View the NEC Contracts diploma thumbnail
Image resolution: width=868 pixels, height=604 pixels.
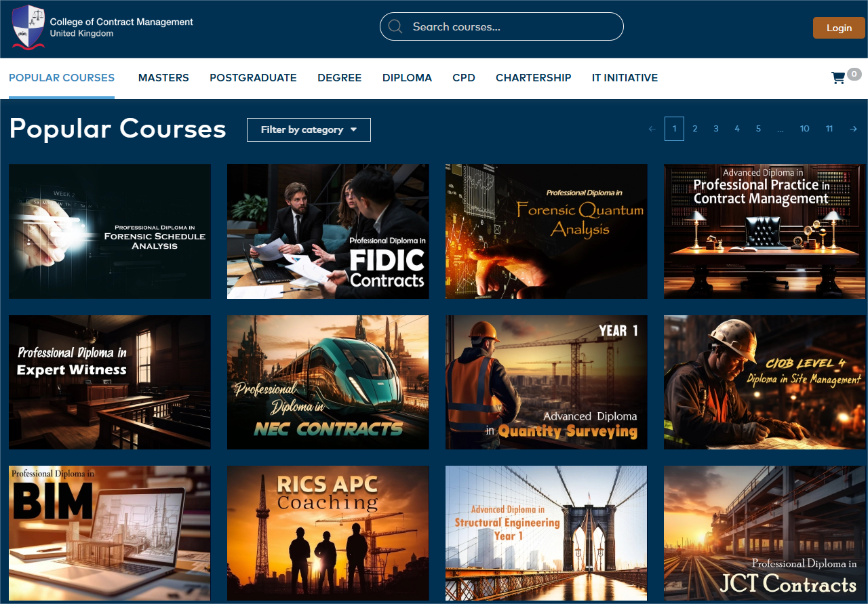328,382
